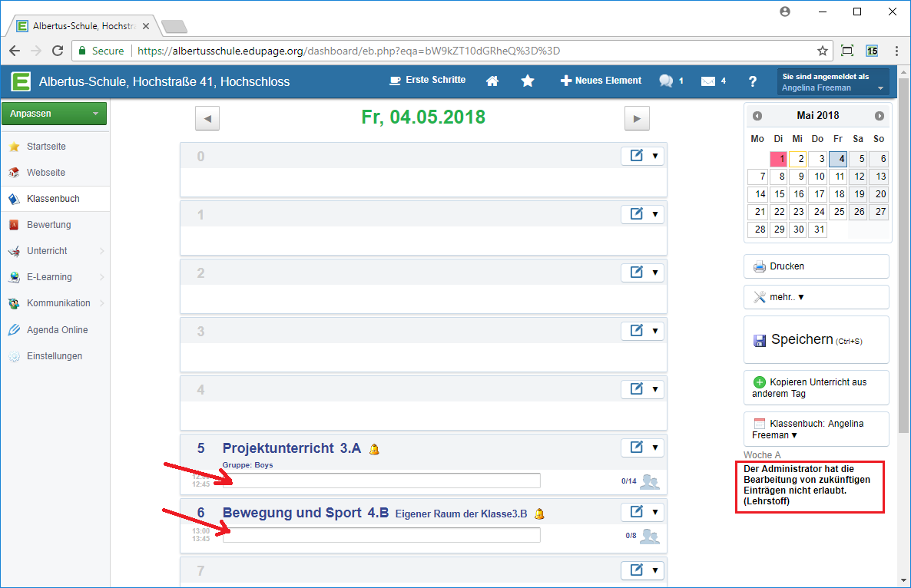
Task: Open chat messages speech bubble icon
Action: click(x=666, y=81)
